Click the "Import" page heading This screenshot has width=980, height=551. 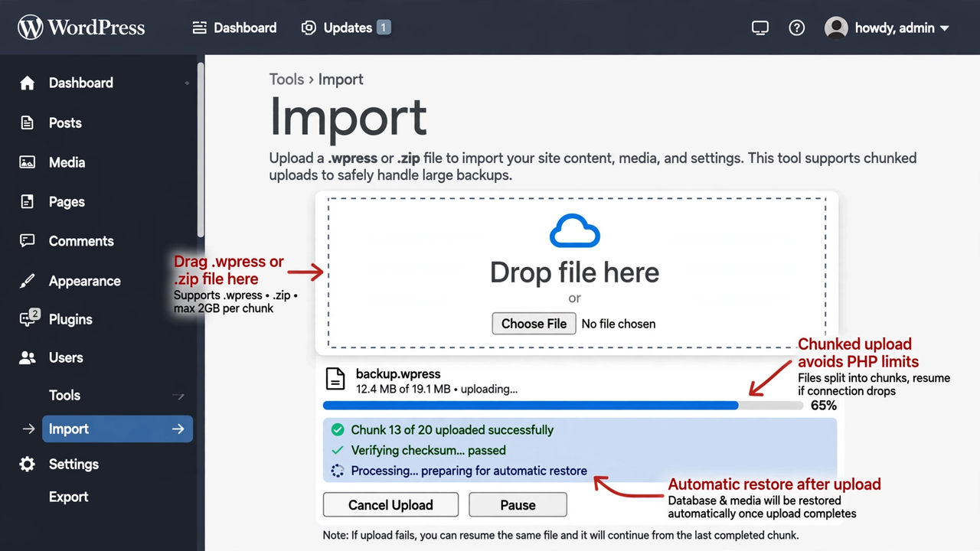[348, 117]
